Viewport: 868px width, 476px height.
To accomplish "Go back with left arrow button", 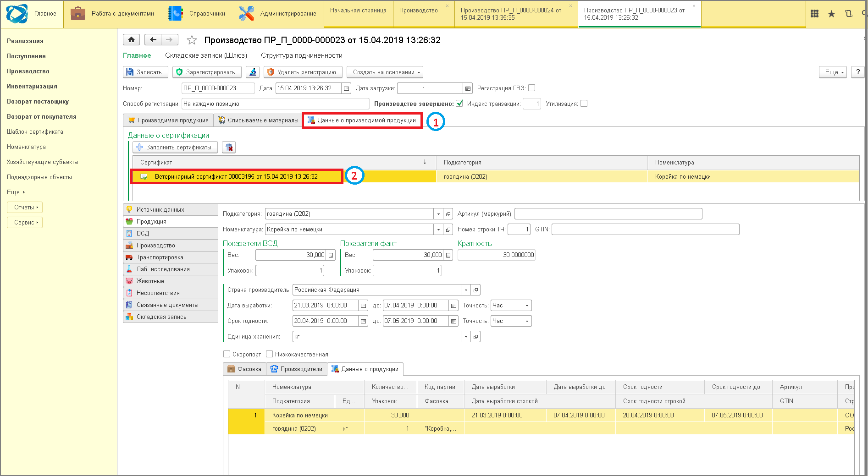I will [153, 40].
